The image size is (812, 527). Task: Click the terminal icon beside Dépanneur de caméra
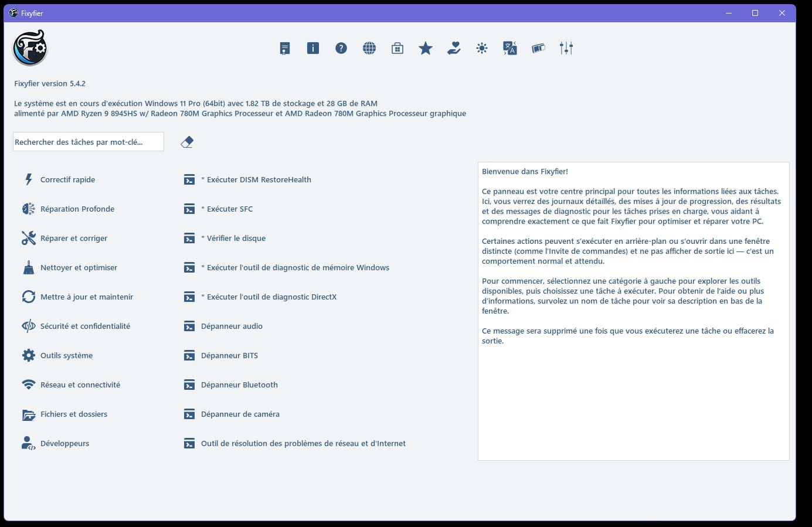point(189,414)
